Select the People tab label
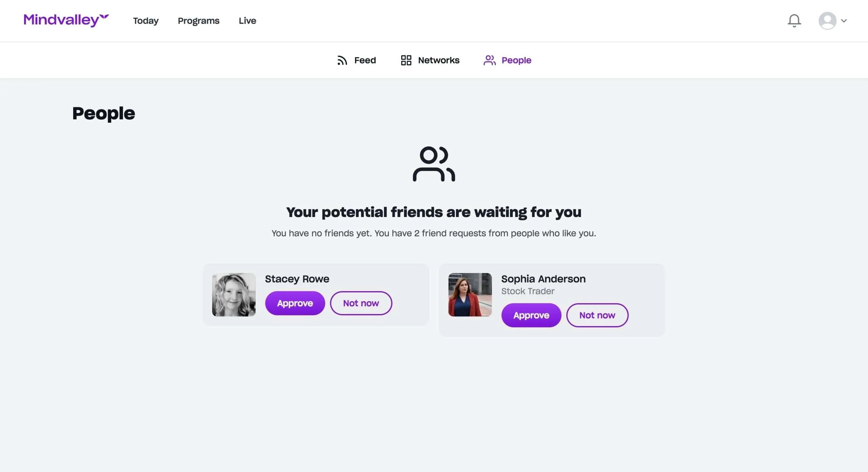This screenshot has height=472, width=868. click(x=516, y=60)
